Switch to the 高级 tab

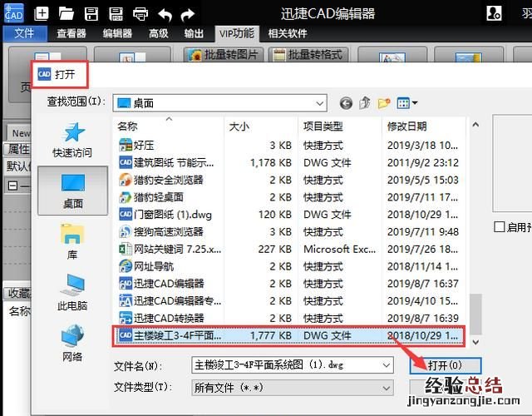pos(159,33)
